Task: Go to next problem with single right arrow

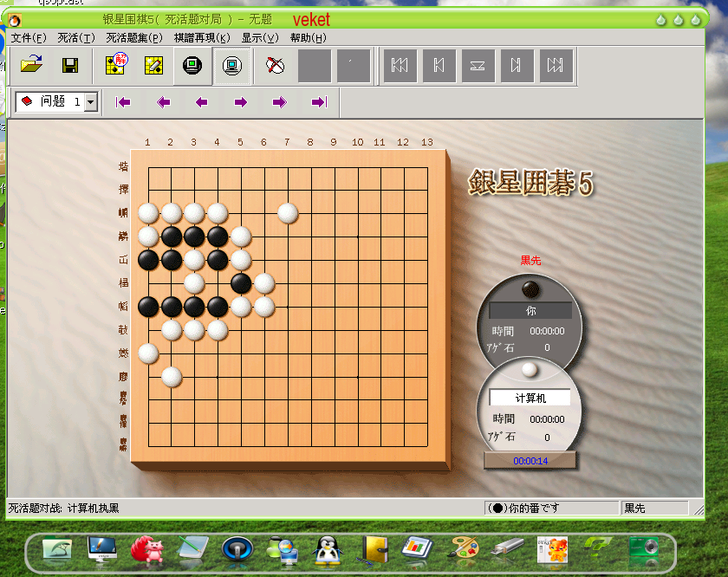Action: 241,102
